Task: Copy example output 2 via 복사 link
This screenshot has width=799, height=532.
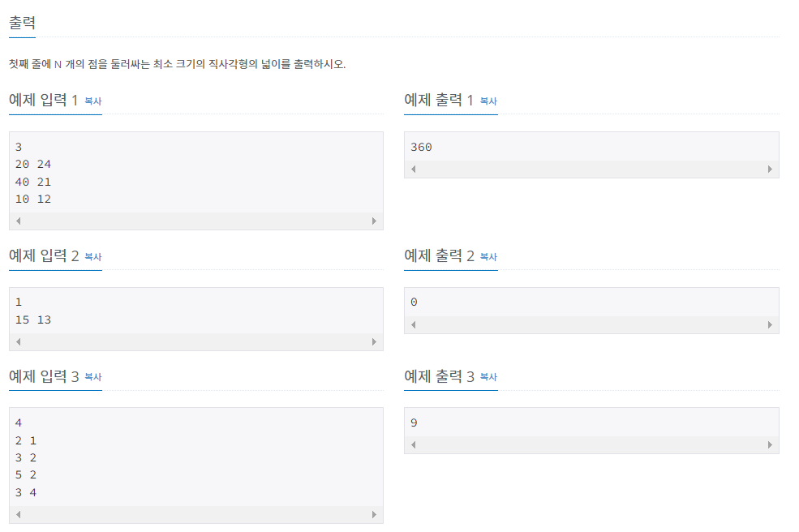Action: pos(488,256)
